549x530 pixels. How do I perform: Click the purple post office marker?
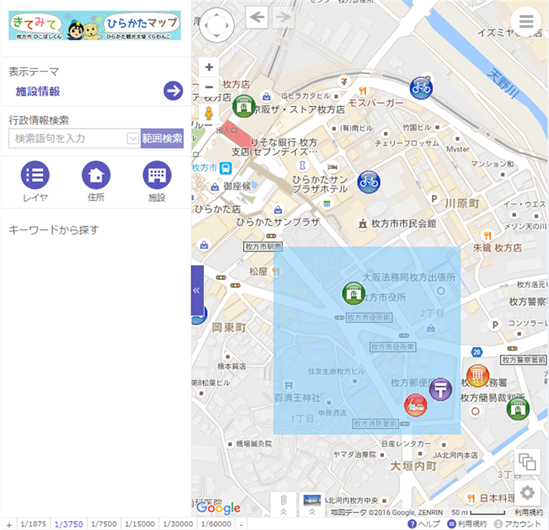(x=440, y=389)
